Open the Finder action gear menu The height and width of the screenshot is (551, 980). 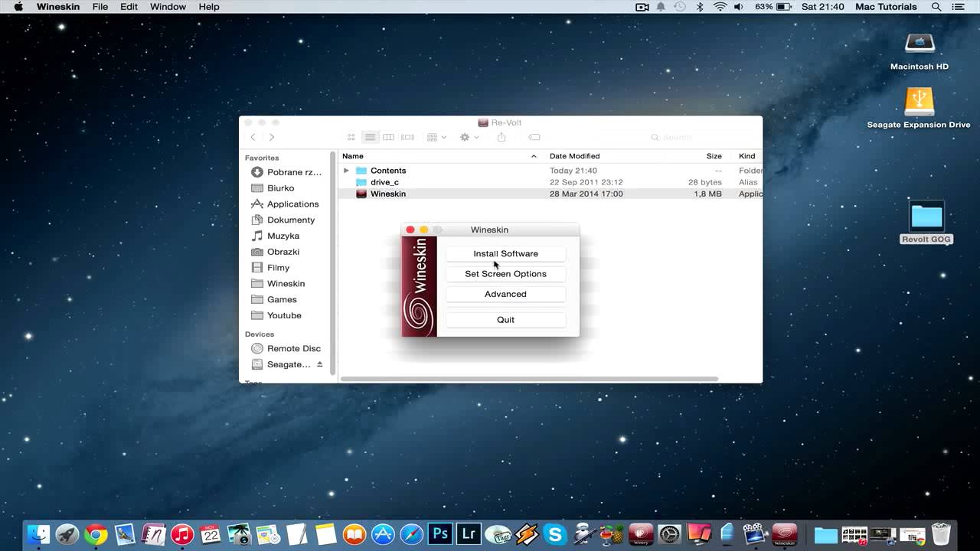tap(469, 137)
